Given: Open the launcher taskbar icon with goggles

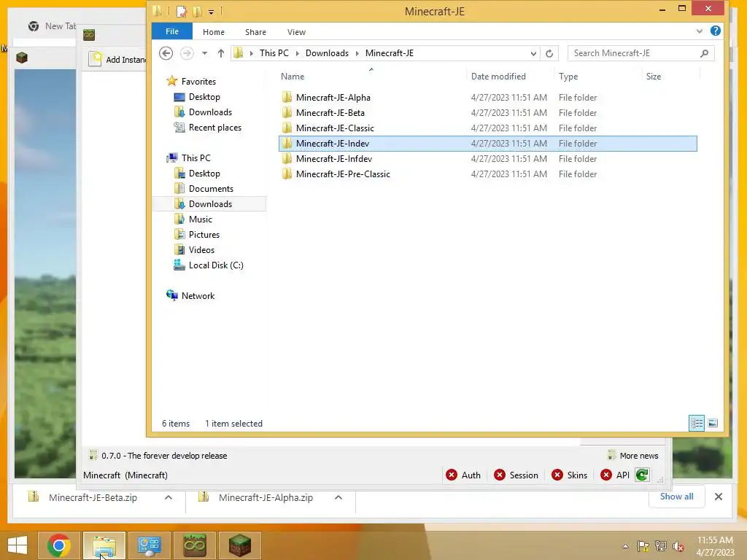Looking at the screenshot, I should [x=194, y=545].
